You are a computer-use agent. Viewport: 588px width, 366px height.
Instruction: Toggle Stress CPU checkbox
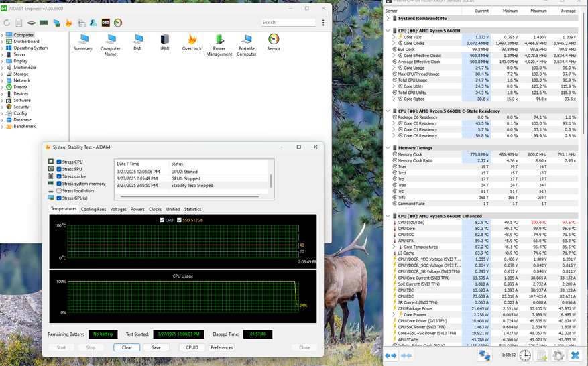pyautogui.click(x=59, y=162)
